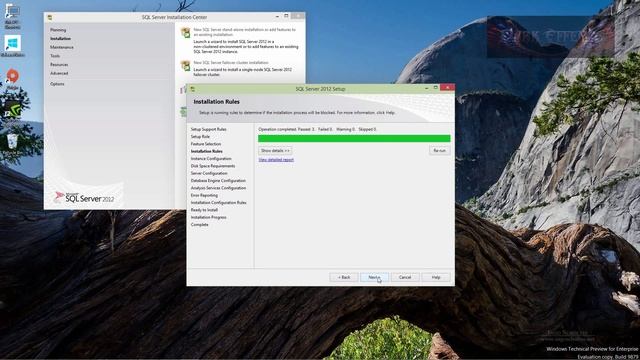The height and width of the screenshot is (360, 640).
Task: Click the Re-run button
Action: click(440, 151)
